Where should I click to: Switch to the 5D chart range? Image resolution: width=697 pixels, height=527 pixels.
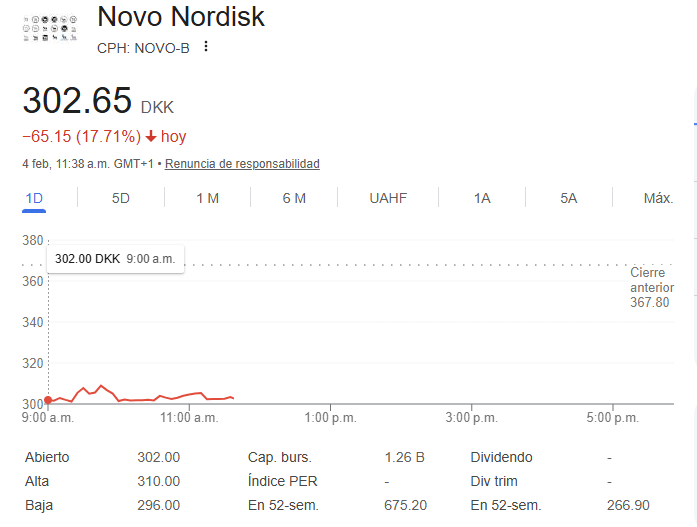[x=120, y=198]
